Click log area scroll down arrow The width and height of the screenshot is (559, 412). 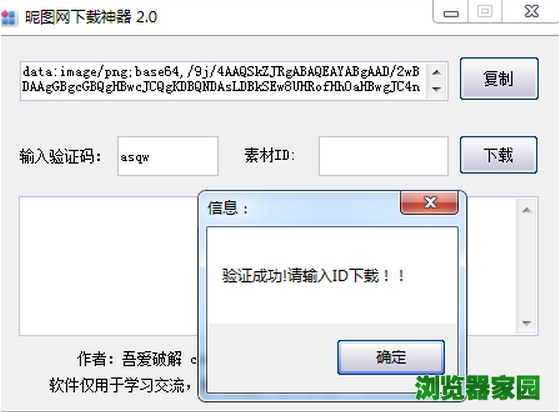click(x=527, y=323)
